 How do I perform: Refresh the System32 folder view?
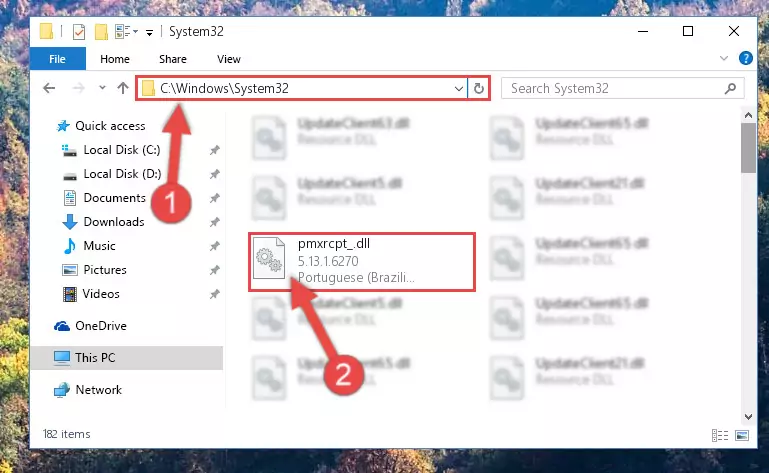479,89
